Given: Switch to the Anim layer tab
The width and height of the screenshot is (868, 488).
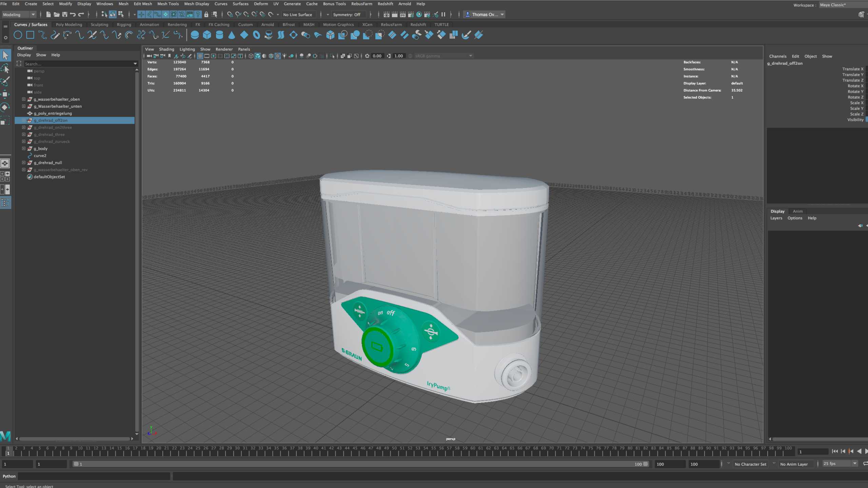Looking at the screenshot, I should coord(797,211).
